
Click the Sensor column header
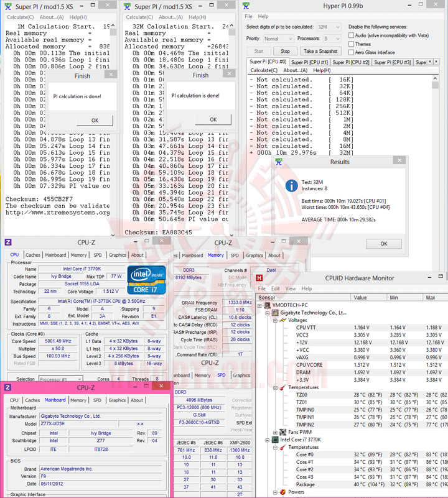tap(303, 298)
